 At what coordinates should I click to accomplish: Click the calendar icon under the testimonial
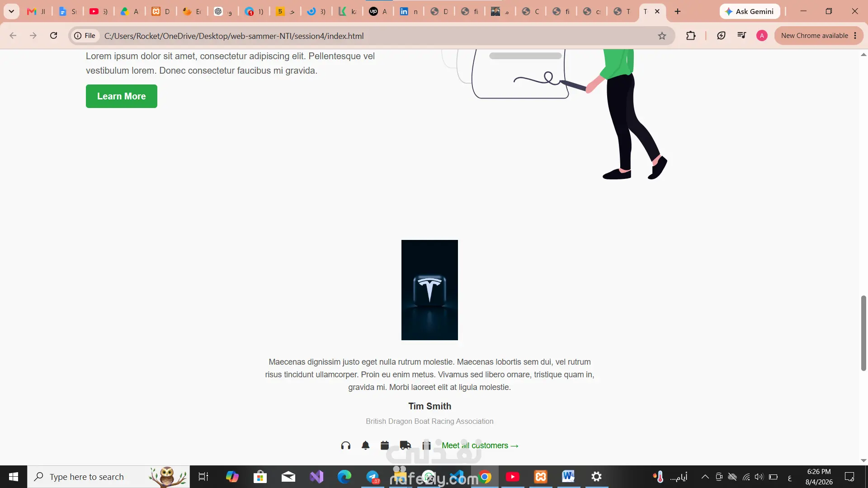[x=385, y=446]
